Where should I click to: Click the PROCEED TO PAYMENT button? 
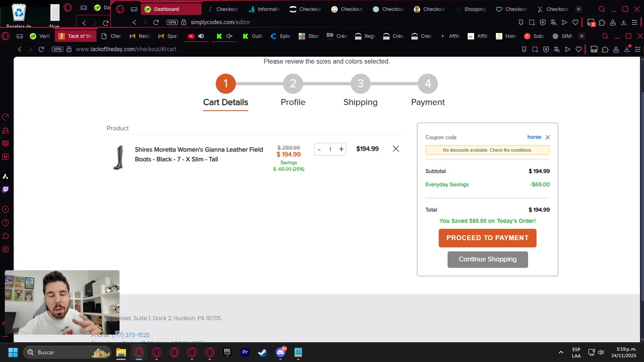(487, 238)
